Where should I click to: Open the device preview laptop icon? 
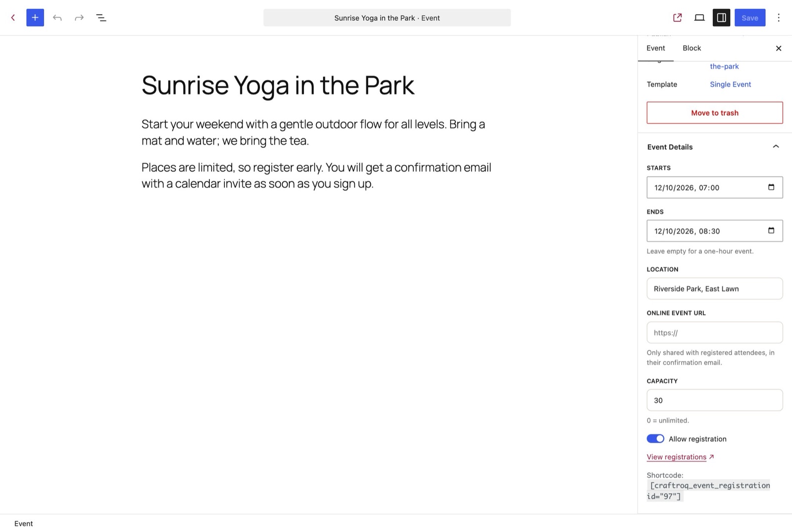pyautogui.click(x=699, y=18)
